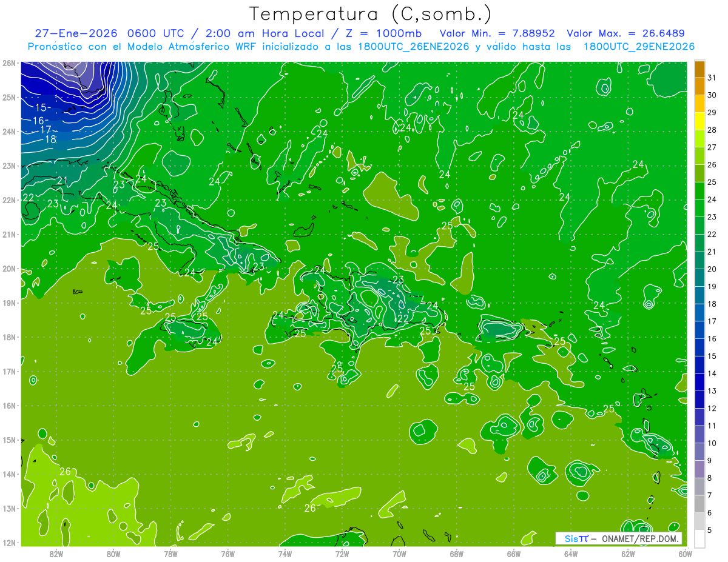Click the color scale value 28

712,130
